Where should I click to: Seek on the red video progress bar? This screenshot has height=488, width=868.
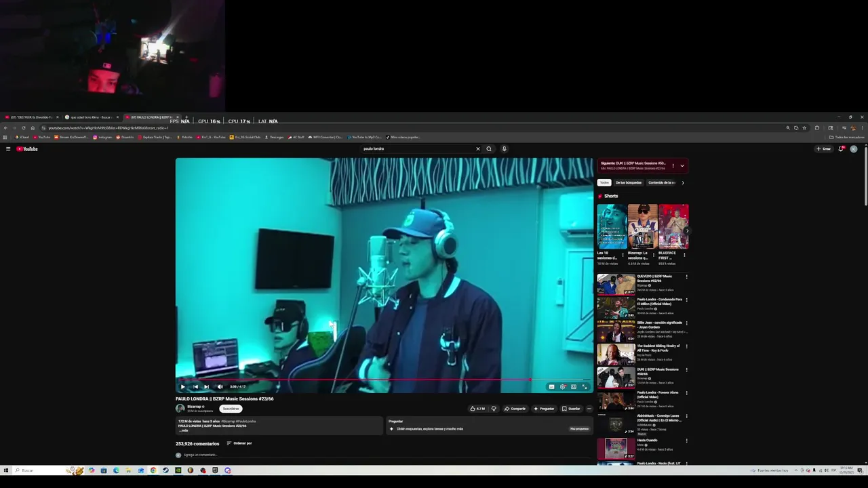pyautogui.click(x=384, y=380)
